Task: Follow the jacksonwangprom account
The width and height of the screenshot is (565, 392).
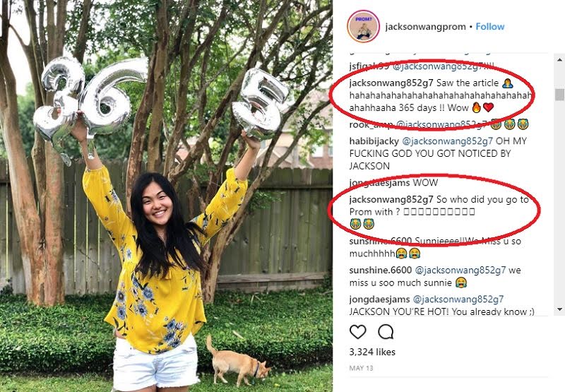Action: tap(490, 27)
